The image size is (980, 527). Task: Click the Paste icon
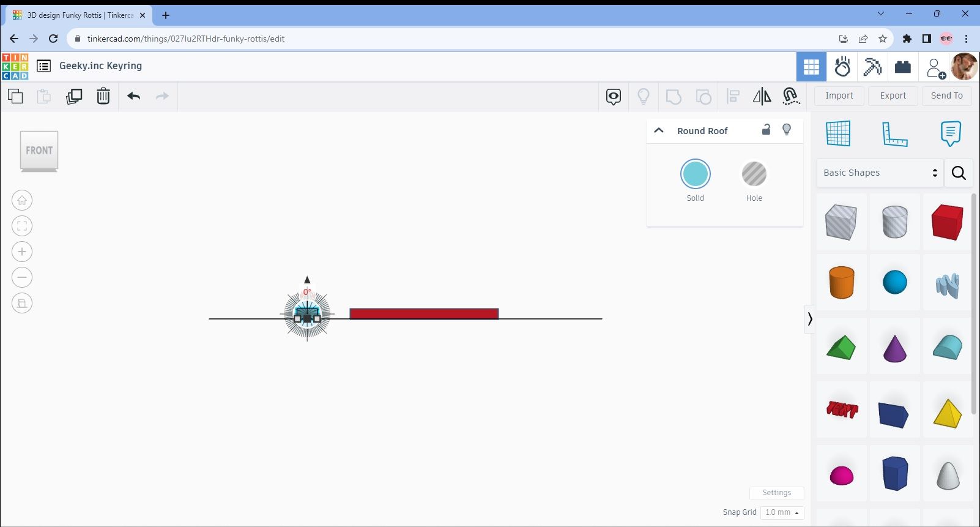[x=44, y=96]
